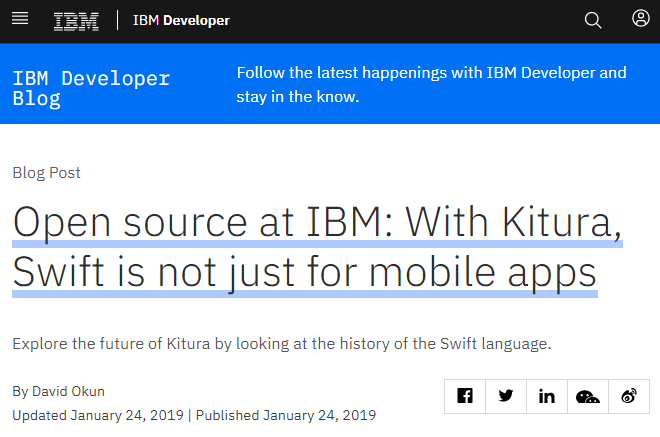Viewport: 660px width, 437px height.
Task: Click the vertical divider beside IBM logo
Action: 118,21
